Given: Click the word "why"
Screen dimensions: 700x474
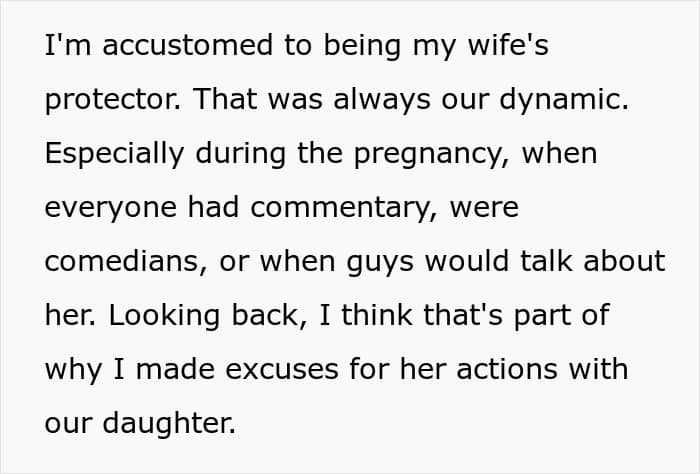Looking at the screenshot, I should tap(70, 369).
